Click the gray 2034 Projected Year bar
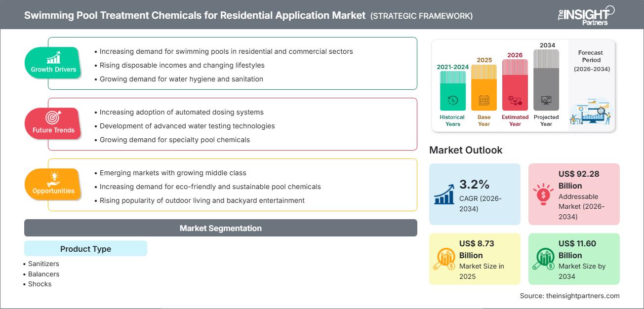This screenshot has width=644, height=309. pyautogui.click(x=546, y=79)
